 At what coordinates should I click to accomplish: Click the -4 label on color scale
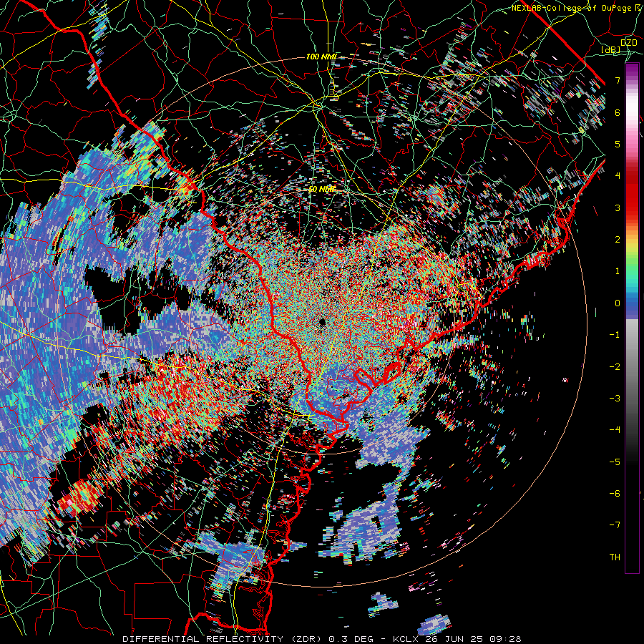pos(615,430)
